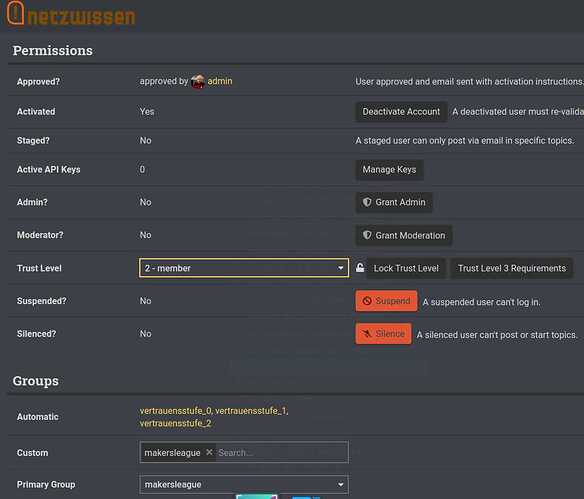Suspend this user account

(386, 301)
